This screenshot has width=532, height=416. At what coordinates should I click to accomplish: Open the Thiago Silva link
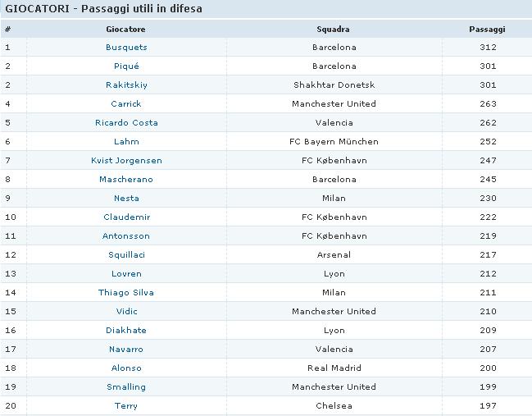click(x=126, y=293)
